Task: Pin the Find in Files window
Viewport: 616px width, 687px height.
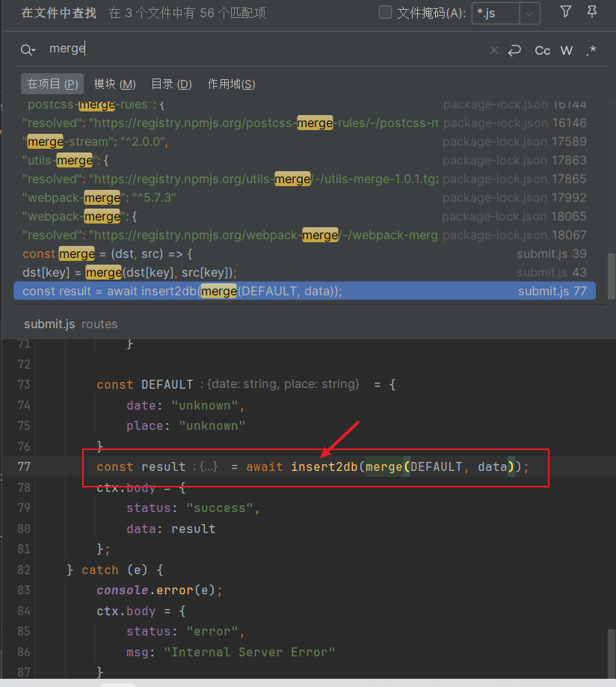Action: click(x=592, y=11)
